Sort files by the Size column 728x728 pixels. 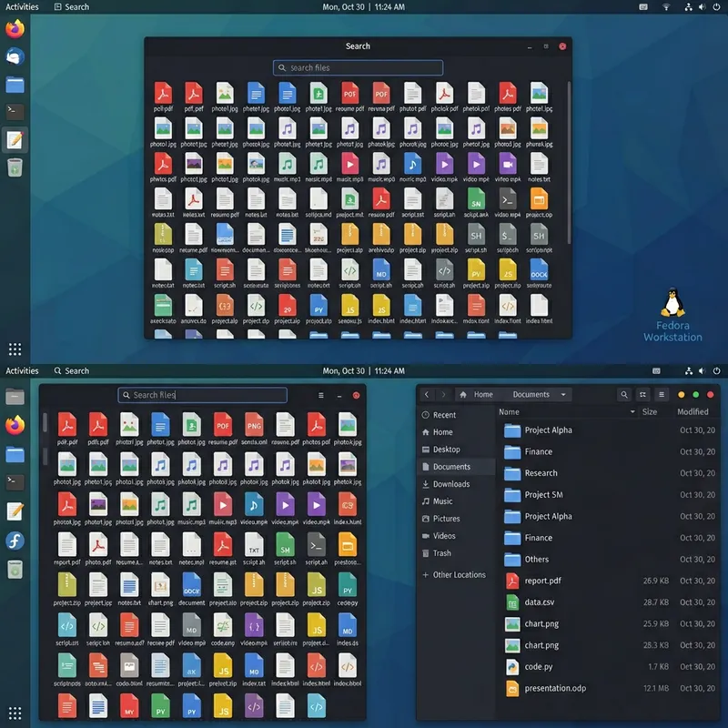[650, 412]
